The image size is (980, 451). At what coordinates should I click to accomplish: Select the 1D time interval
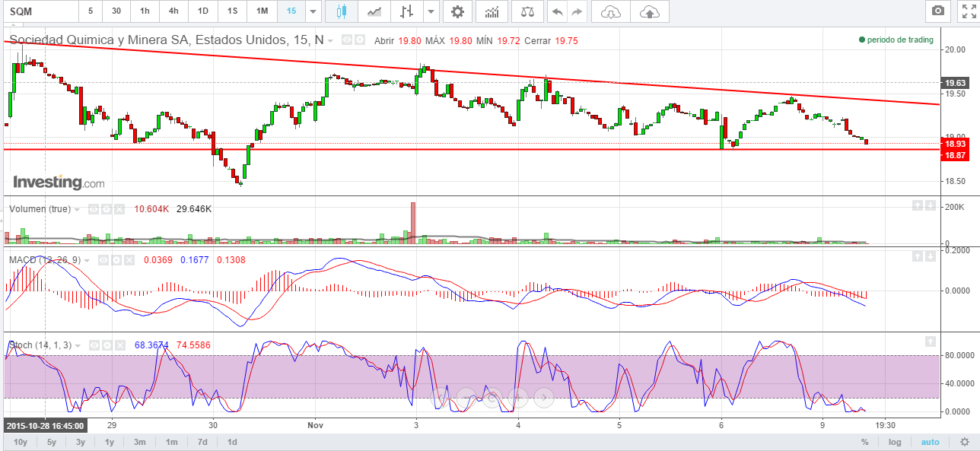pyautogui.click(x=202, y=11)
